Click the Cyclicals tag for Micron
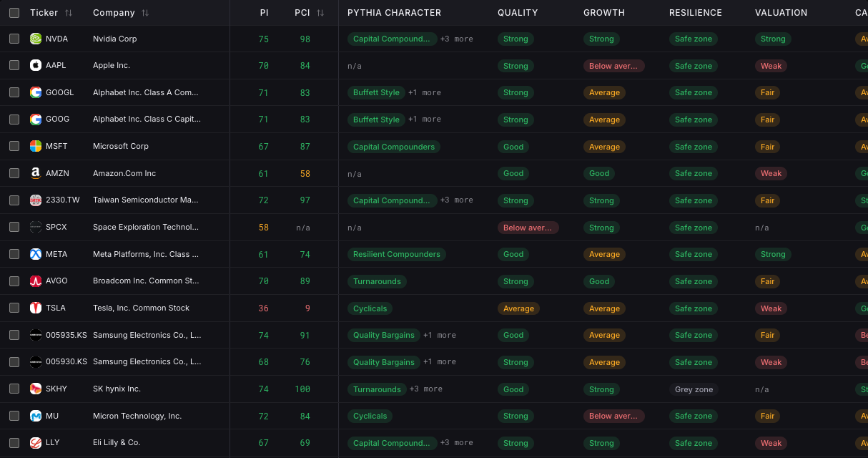This screenshot has width=868, height=458. point(370,416)
